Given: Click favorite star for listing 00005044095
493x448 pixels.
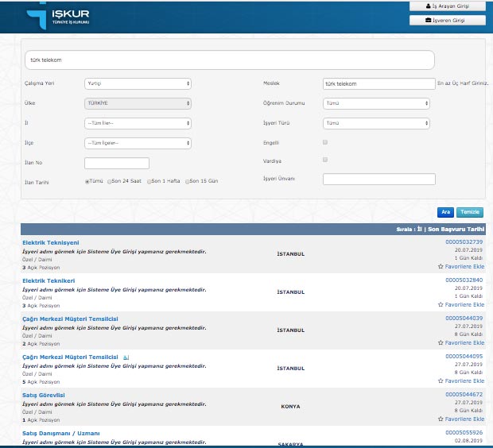Looking at the screenshot, I should click(x=441, y=381).
